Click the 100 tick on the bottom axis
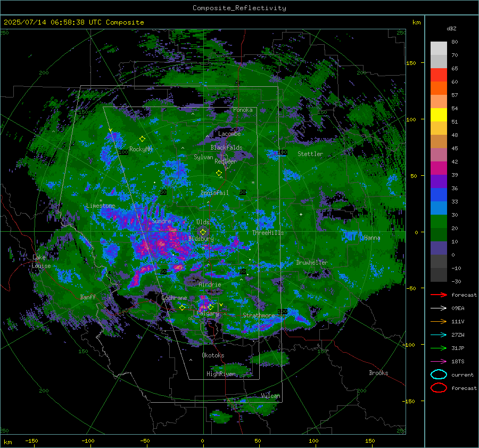The height and width of the screenshot is (448, 479). [x=313, y=441]
